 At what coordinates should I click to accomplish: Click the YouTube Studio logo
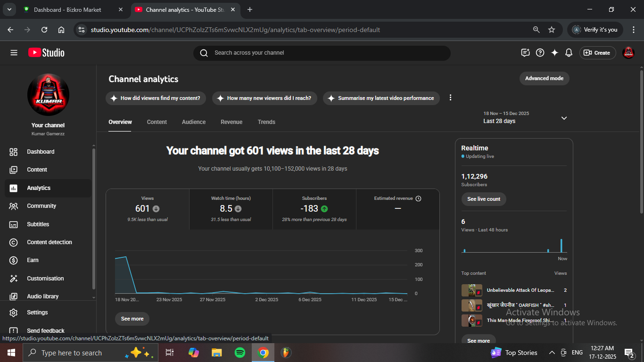tap(46, 53)
